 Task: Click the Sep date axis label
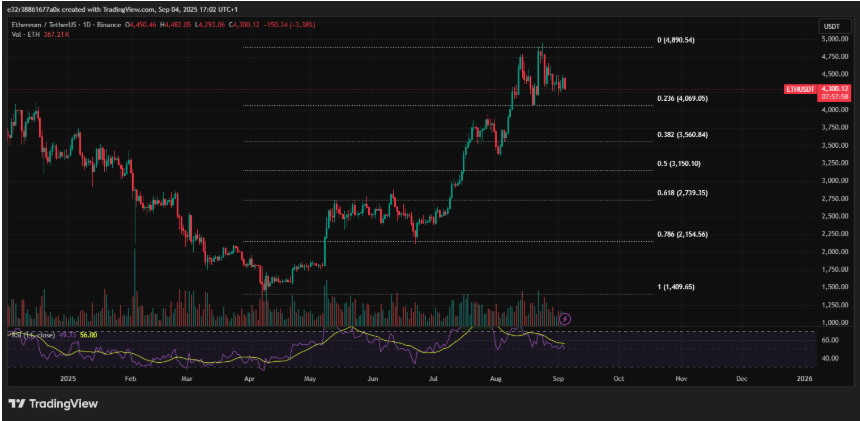point(558,378)
